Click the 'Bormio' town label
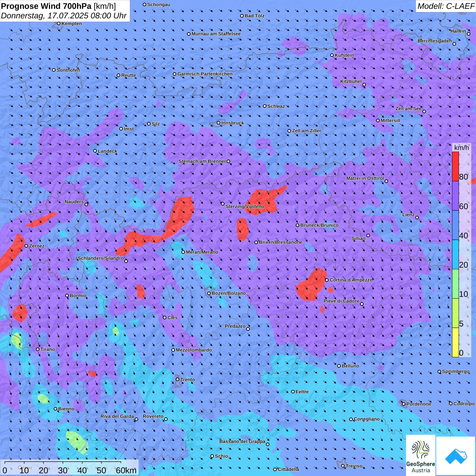 tap(78, 295)
